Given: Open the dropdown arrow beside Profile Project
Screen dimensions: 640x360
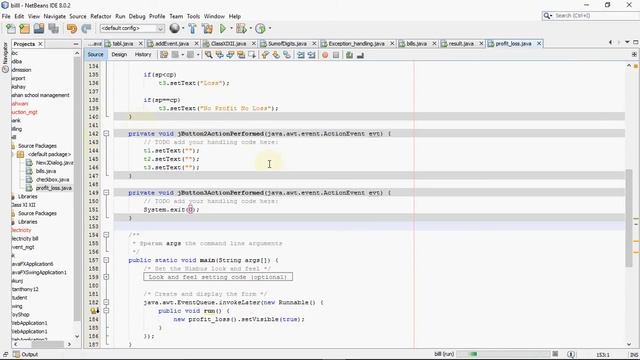Looking at the screenshot, I should [270, 29].
